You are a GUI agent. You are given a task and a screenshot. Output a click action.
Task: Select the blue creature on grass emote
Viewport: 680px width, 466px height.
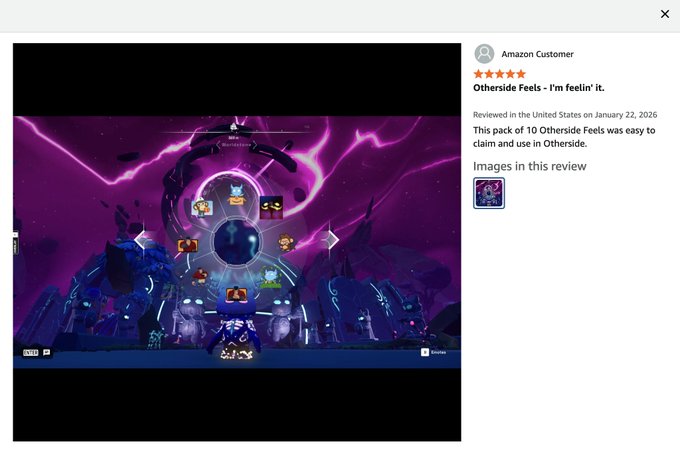click(271, 277)
